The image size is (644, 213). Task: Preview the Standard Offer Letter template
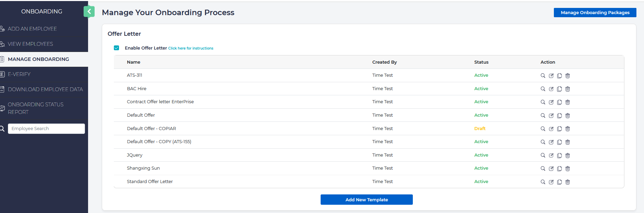tap(543, 182)
